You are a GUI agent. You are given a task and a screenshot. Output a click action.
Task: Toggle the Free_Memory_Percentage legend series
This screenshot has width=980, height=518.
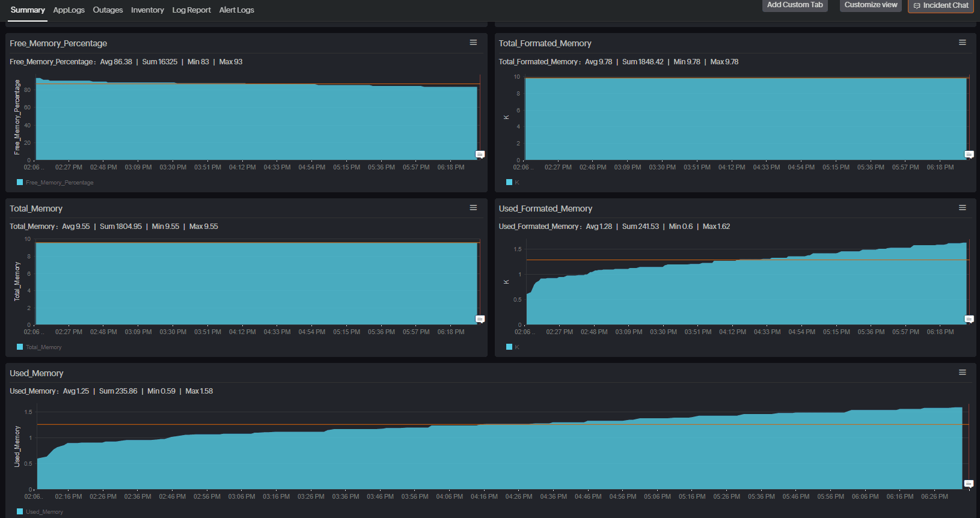tap(55, 183)
